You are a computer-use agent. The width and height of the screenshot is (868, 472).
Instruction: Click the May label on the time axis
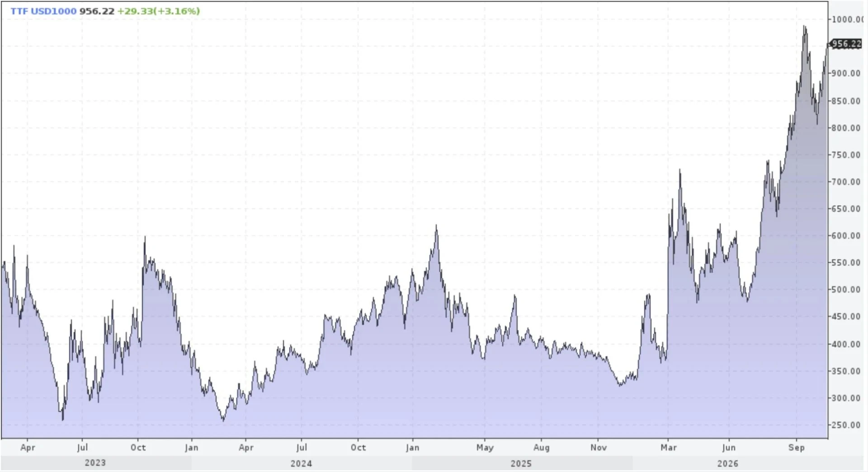point(485,448)
